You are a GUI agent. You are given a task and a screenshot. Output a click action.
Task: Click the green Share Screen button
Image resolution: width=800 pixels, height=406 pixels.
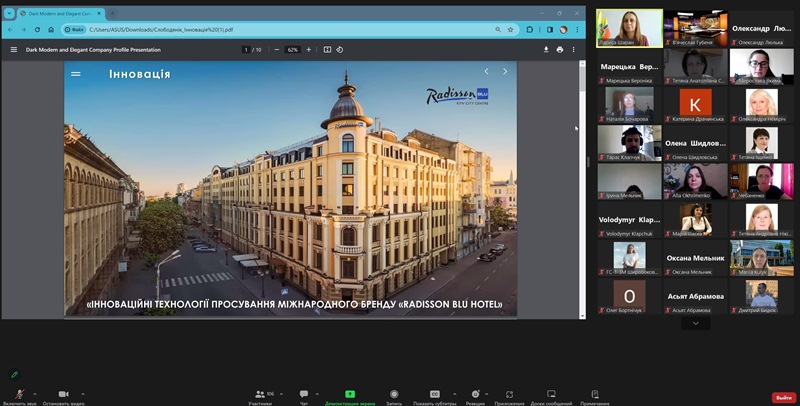(x=350, y=395)
